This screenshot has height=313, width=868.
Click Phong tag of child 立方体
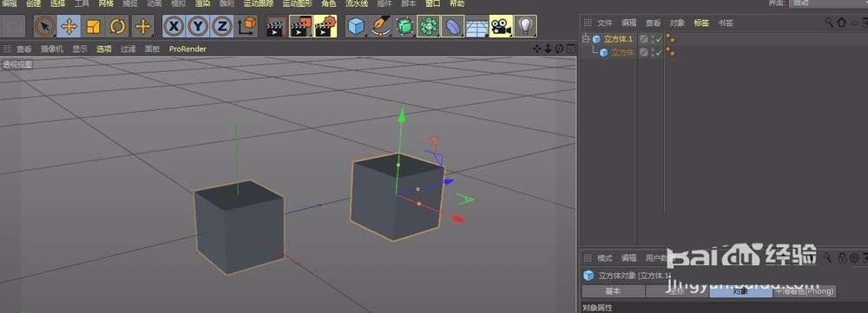tap(670, 52)
